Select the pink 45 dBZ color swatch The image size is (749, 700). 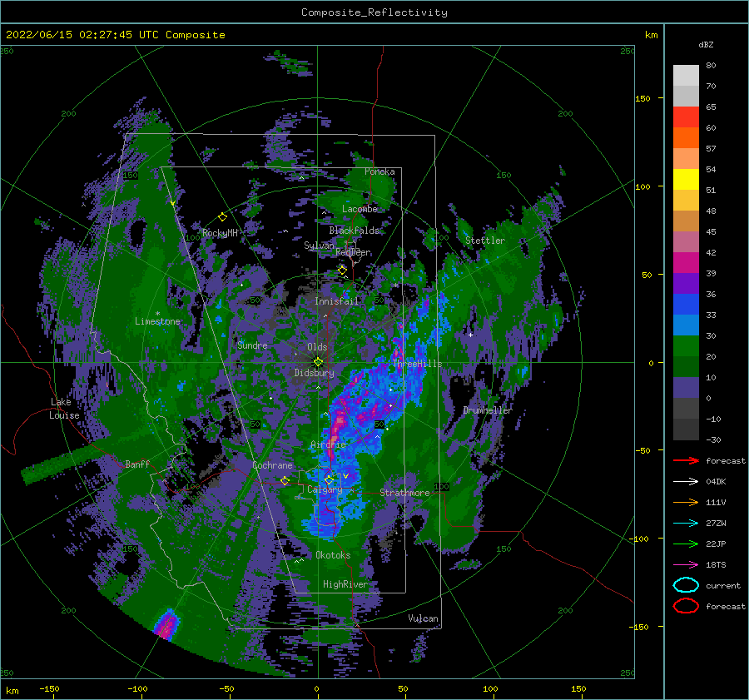tap(686, 241)
